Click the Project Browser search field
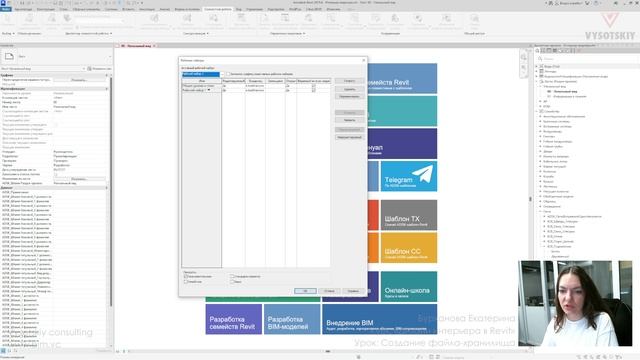 [588, 59]
